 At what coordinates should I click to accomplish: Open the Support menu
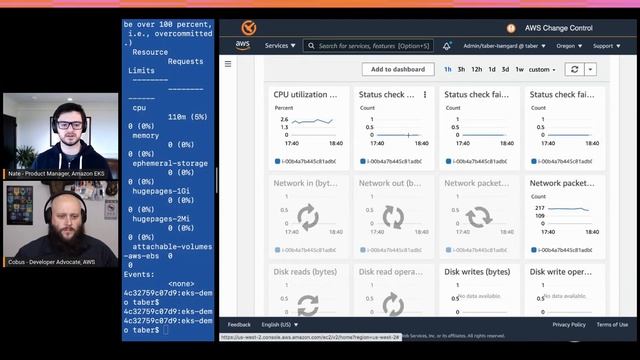coord(607,46)
